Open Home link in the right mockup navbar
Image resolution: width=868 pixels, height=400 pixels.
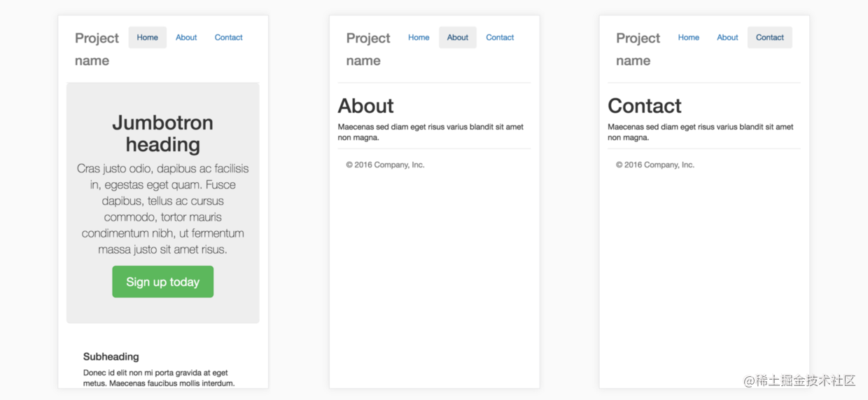[689, 37]
